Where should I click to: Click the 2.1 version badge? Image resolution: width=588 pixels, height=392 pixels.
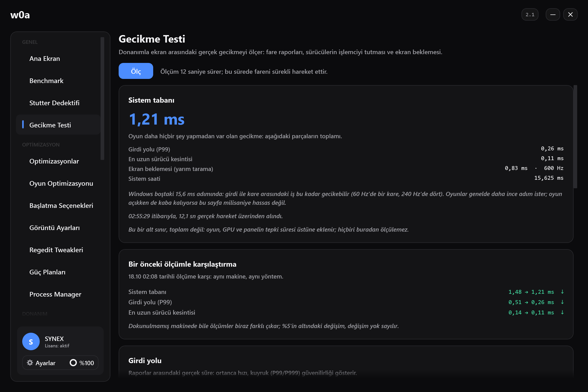530,14
